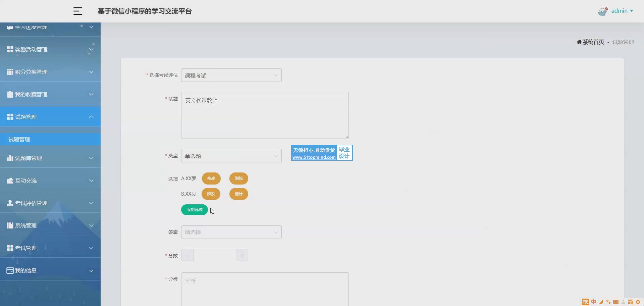Expand the 考试管理 menu chevron
644x306 pixels.
(x=91, y=248)
